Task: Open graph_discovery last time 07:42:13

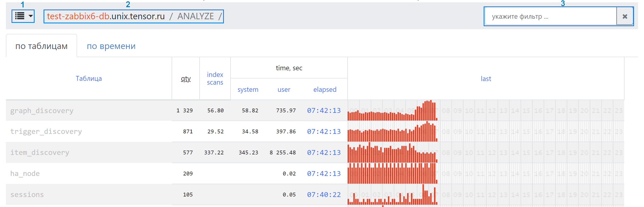Action: tap(324, 111)
